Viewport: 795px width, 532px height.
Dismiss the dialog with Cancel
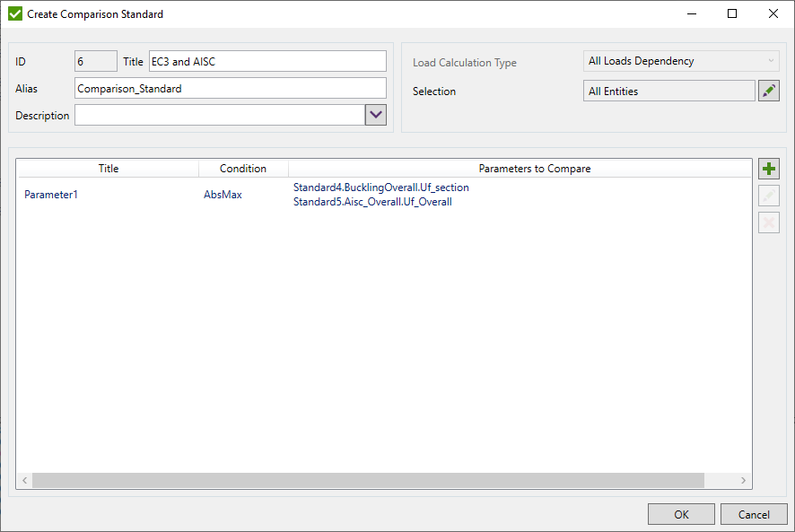pyautogui.click(x=754, y=513)
